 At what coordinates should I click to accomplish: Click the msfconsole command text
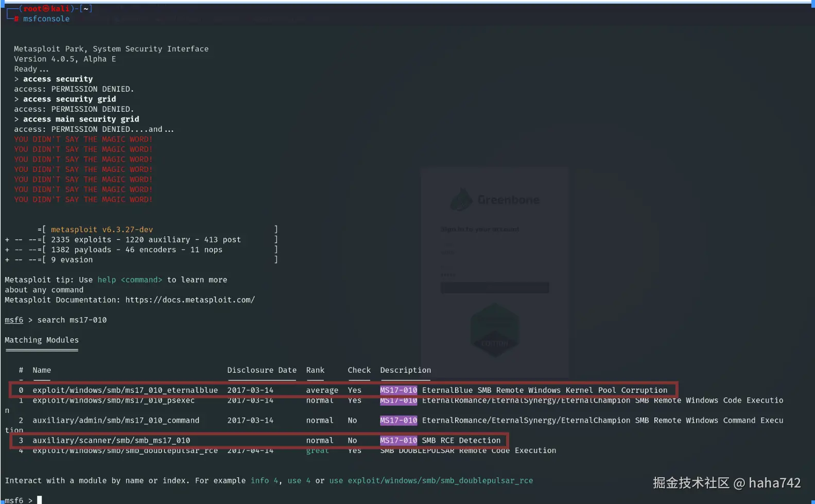[46, 19]
